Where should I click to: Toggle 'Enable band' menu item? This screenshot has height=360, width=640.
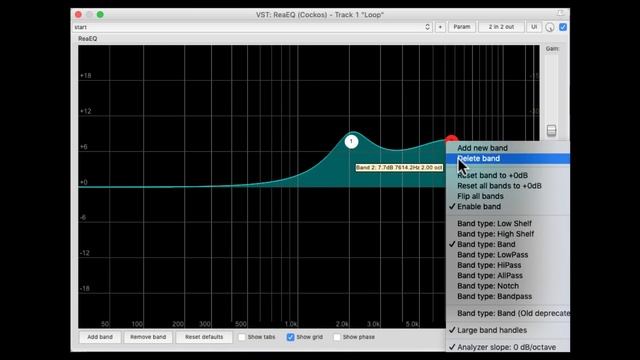[x=508, y=207]
